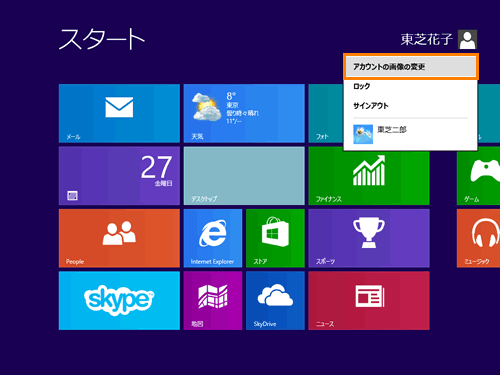The width and height of the screenshot is (500, 375).
Task: Choose ロック from the account menu
Action: pyautogui.click(x=411, y=86)
